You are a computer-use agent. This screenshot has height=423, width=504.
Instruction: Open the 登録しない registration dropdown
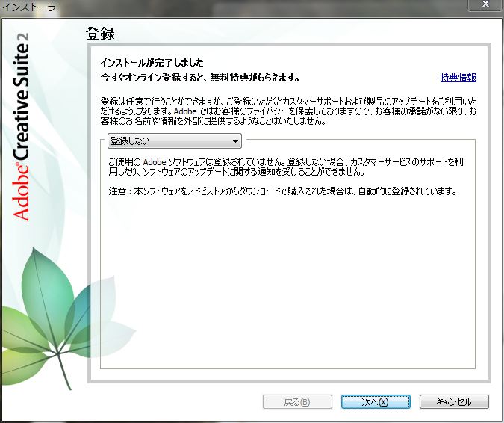tap(175, 141)
